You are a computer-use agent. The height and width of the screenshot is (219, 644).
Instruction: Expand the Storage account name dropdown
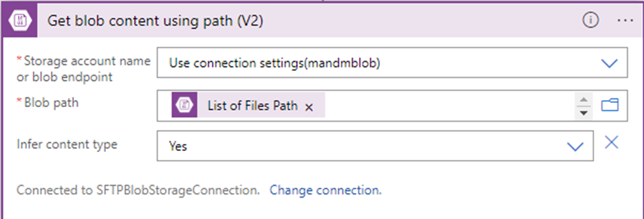point(610,63)
